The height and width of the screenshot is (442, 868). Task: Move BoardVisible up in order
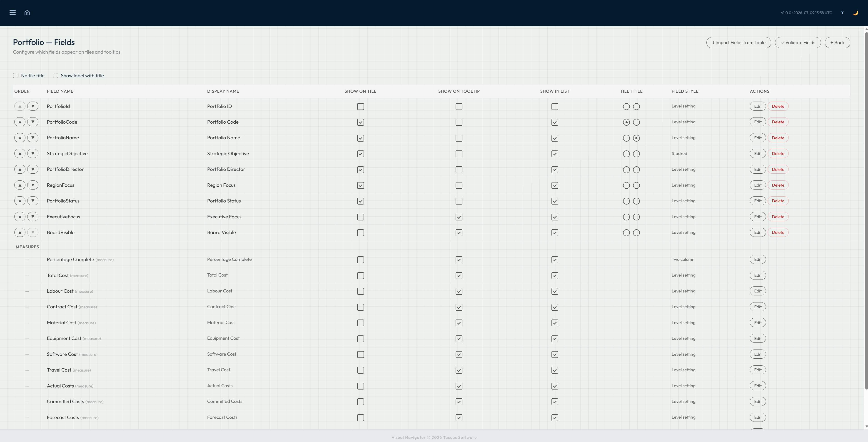[20, 232]
